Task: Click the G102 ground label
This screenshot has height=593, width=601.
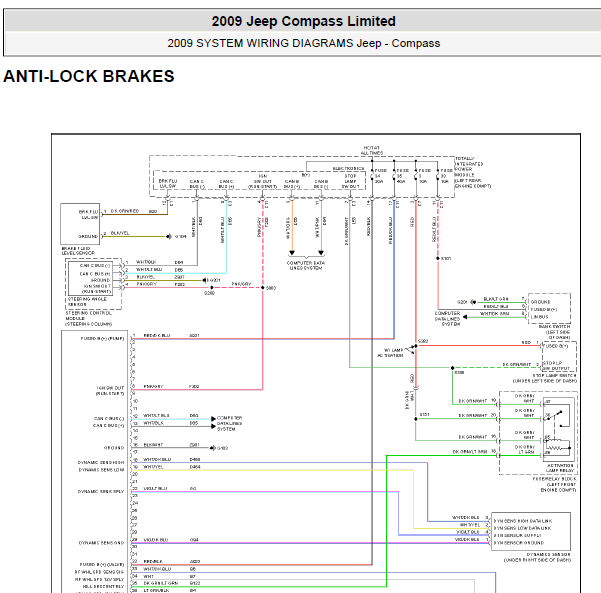Action: point(223,448)
